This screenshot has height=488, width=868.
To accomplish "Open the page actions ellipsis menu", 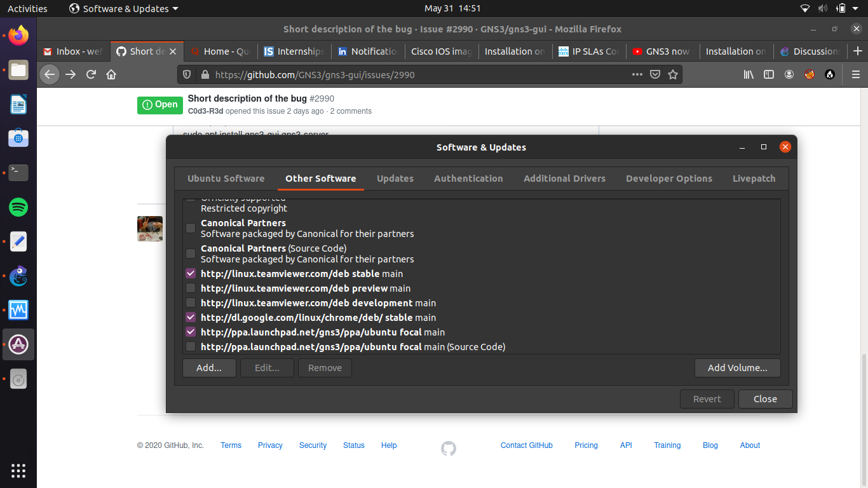I will [x=637, y=74].
